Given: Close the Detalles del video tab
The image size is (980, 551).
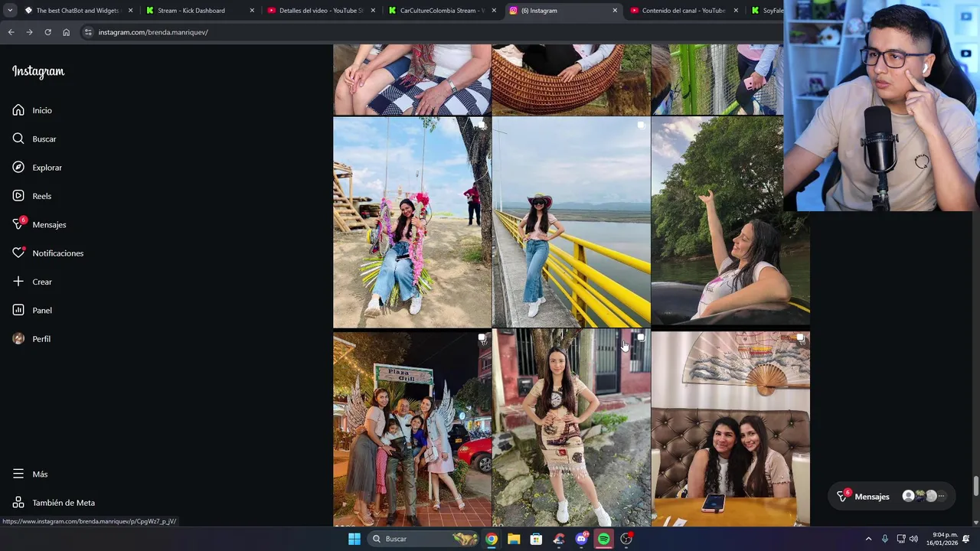Looking at the screenshot, I should click(x=373, y=11).
